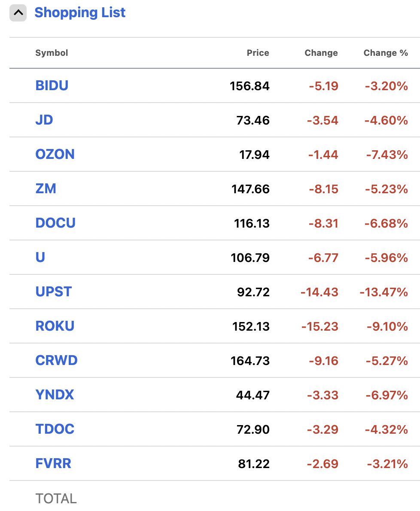Open the CRWD stock symbol
The height and width of the screenshot is (511, 420).
coord(56,360)
